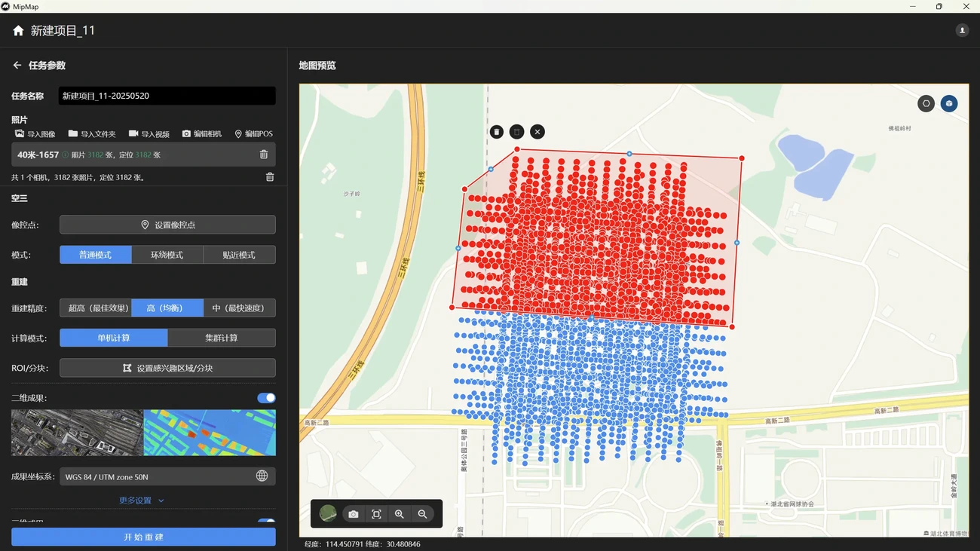
Task: Select 超高（最佳效果）reconstruction precision
Action: coord(96,308)
